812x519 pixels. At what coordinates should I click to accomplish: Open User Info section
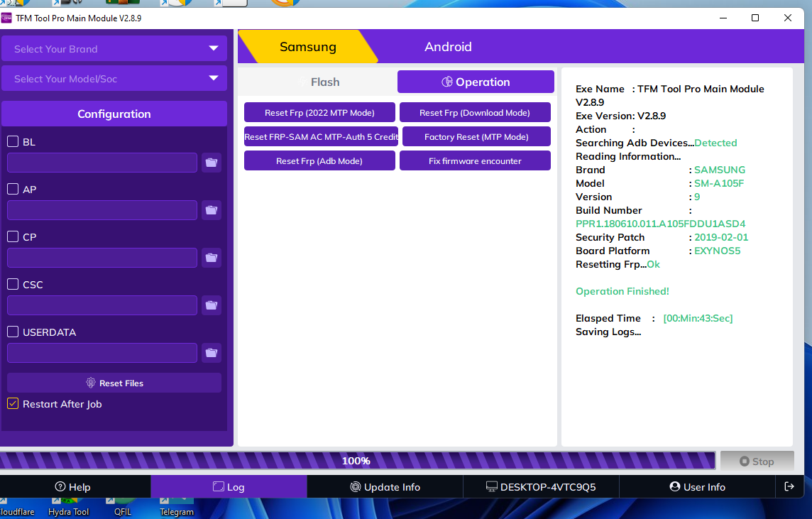click(x=698, y=487)
